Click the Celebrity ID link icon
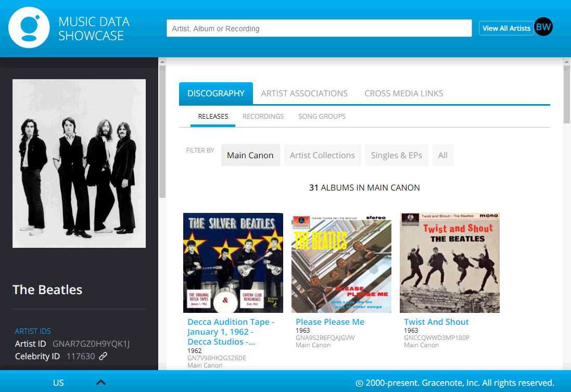The image size is (571, 392). click(103, 356)
